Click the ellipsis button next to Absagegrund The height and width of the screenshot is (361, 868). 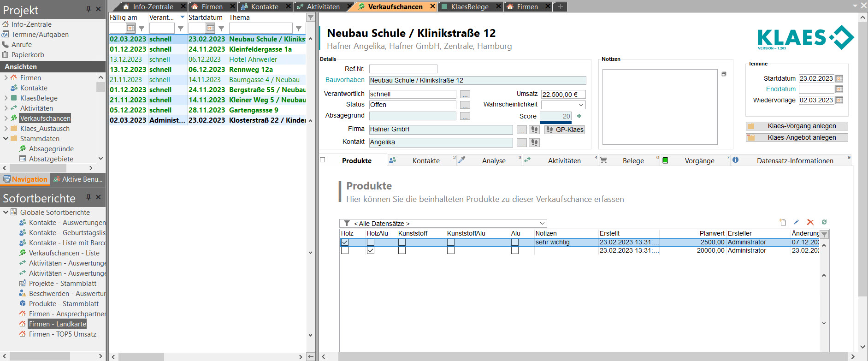465,116
